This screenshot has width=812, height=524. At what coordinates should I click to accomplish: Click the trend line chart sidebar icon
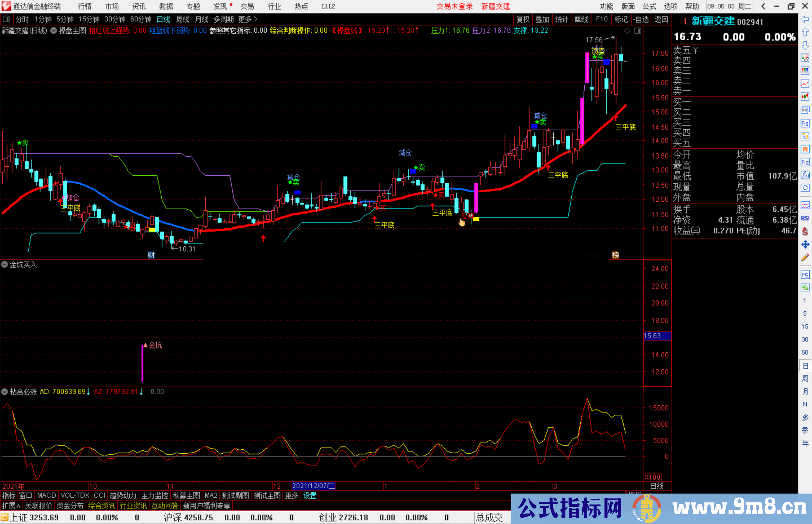(805, 83)
